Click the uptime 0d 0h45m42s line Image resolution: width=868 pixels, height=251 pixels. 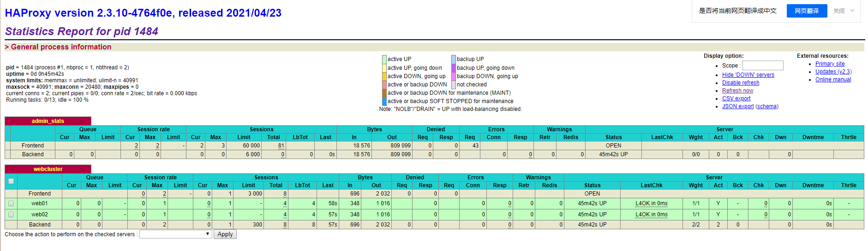click(x=35, y=74)
